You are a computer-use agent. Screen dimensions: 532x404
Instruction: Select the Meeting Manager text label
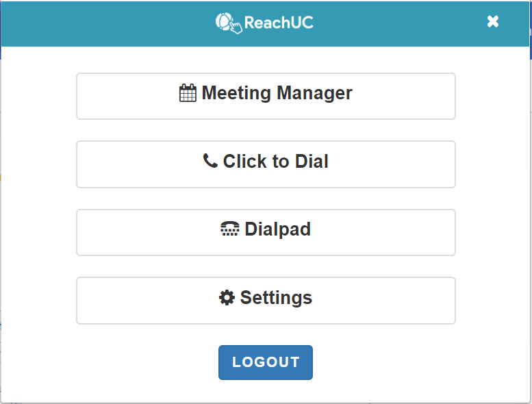click(x=277, y=93)
